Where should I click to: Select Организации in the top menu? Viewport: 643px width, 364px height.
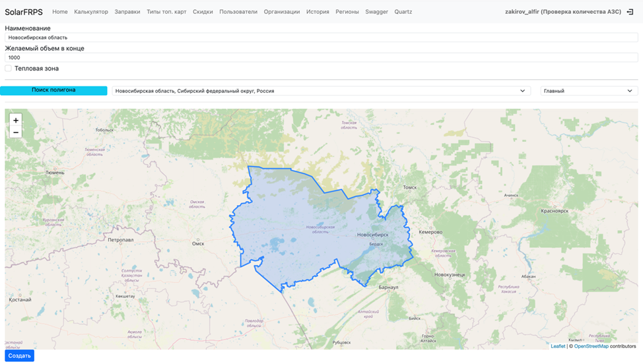[x=282, y=12]
